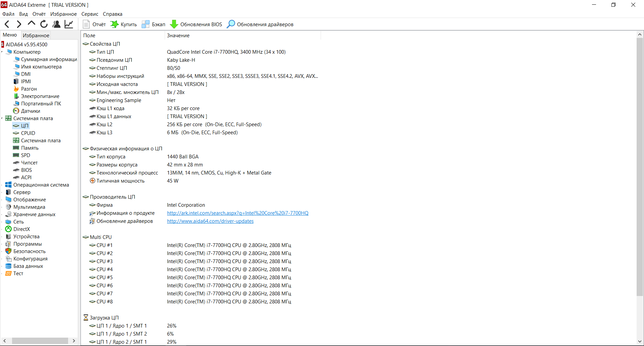Open the Безопасность shield icon
644x346 pixels.
click(8, 251)
